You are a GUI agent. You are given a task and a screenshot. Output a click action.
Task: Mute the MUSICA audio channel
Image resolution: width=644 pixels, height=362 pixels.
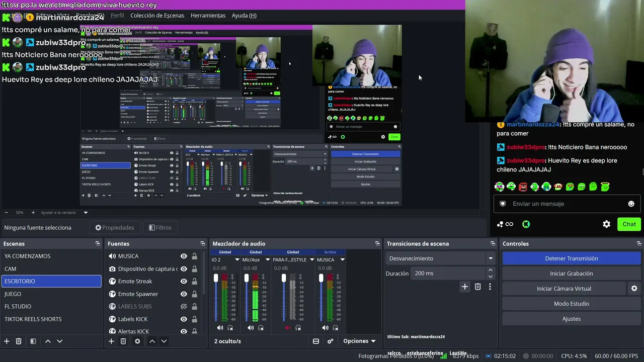[325, 328]
